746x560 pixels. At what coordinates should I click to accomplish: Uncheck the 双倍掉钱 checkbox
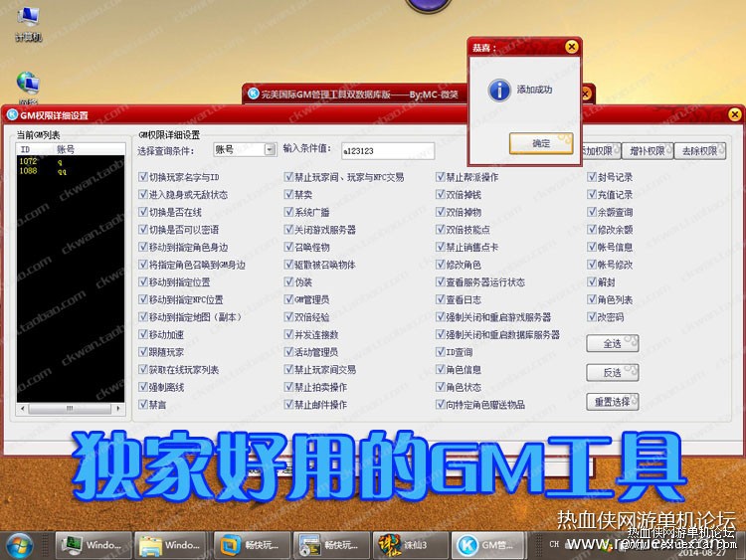440,194
